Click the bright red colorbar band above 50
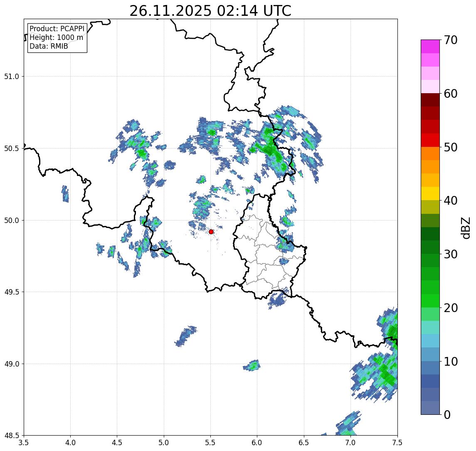 pos(430,140)
